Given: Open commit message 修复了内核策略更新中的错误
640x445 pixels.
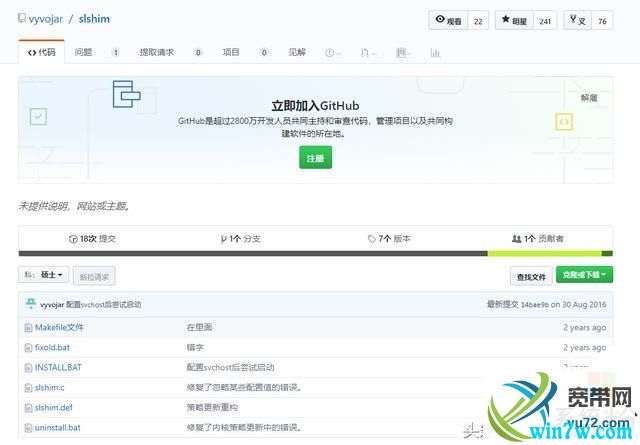Looking at the screenshot, I should [245, 427].
